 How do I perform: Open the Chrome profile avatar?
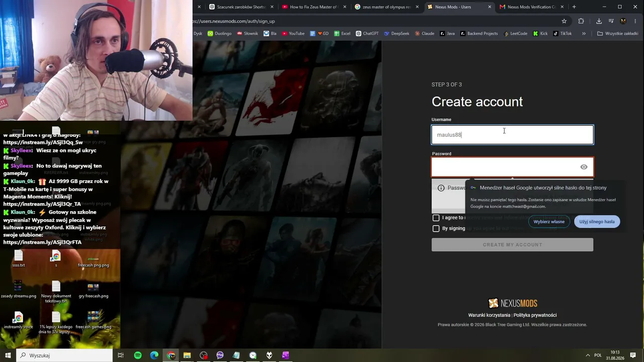point(623,21)
